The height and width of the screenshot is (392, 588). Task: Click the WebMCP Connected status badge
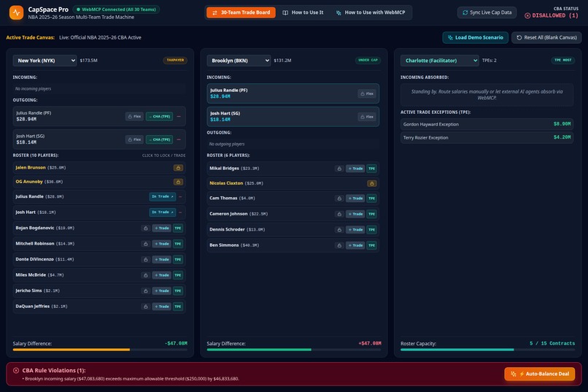click(x=117, y=9)
